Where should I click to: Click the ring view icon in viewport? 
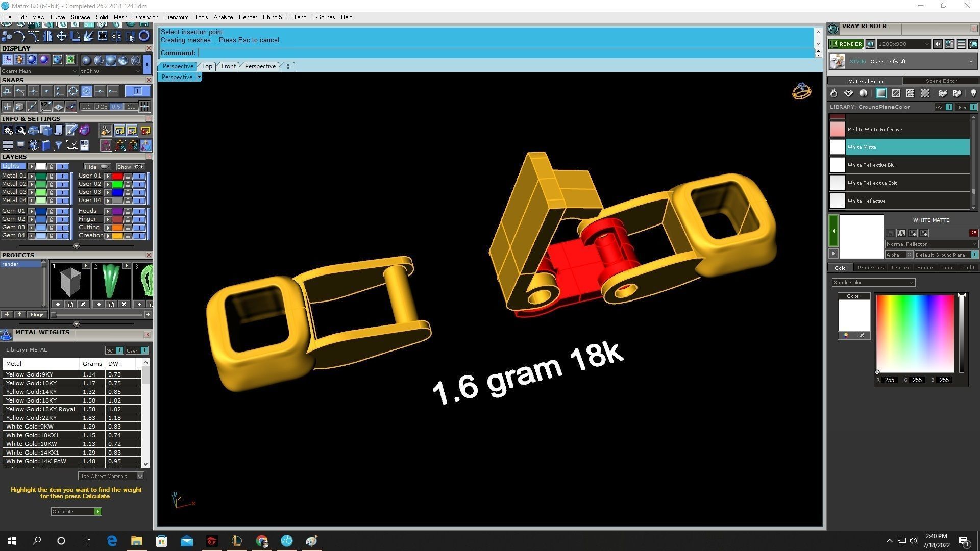[x=801, y=91]
